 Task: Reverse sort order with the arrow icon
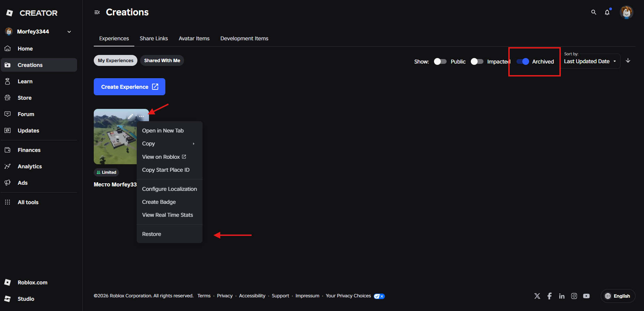tap(628, 61)
